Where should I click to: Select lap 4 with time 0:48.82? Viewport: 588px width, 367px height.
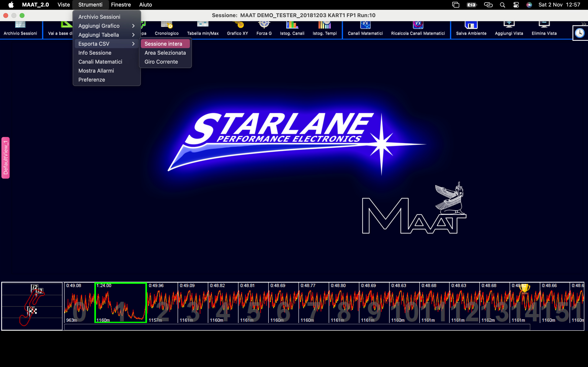(x=223, y=303)
